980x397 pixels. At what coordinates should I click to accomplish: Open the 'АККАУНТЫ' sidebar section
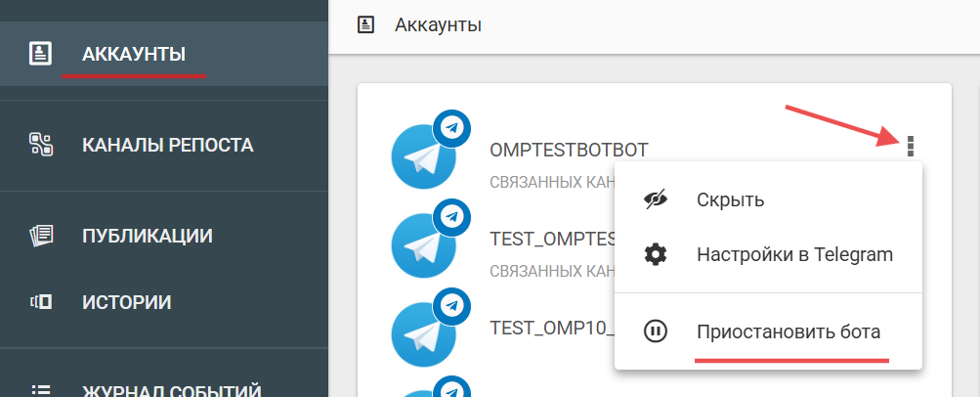(134, 54)
